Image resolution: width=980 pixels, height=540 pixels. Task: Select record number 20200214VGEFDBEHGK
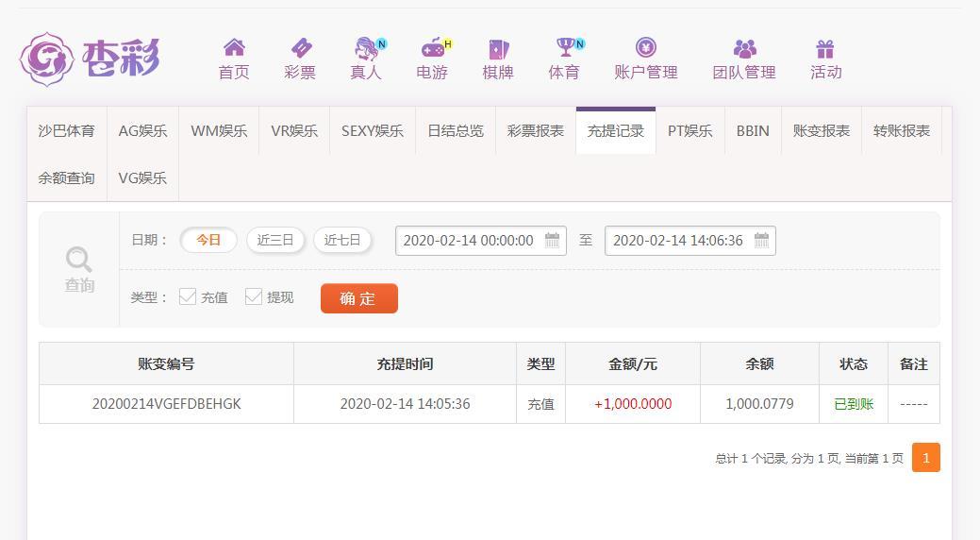click(x=166, y=404)
